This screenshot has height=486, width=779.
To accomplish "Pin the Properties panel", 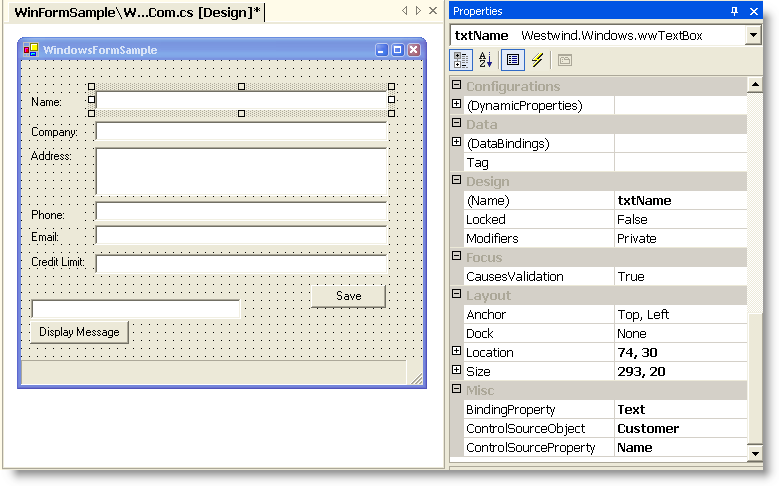I will tap(735, 11).
